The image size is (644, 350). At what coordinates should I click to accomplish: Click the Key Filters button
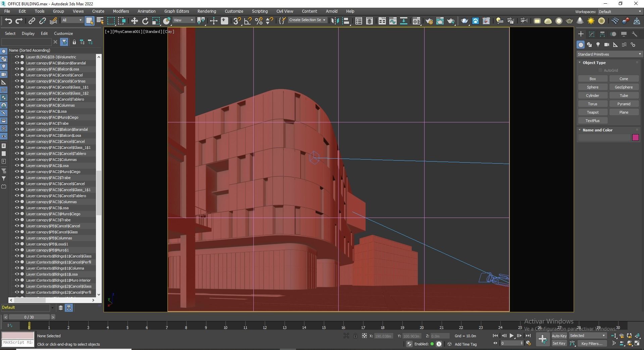tap(592, 344)
